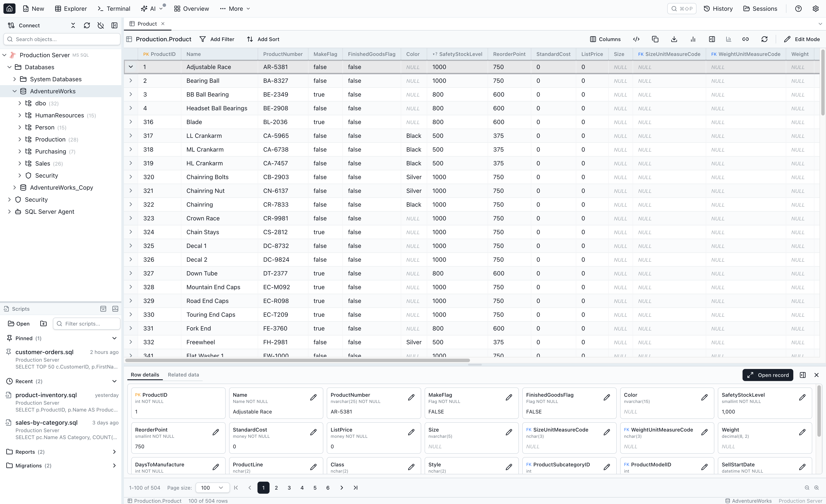
Task: Open the settings gear in top bar
Action: [816, 9]
